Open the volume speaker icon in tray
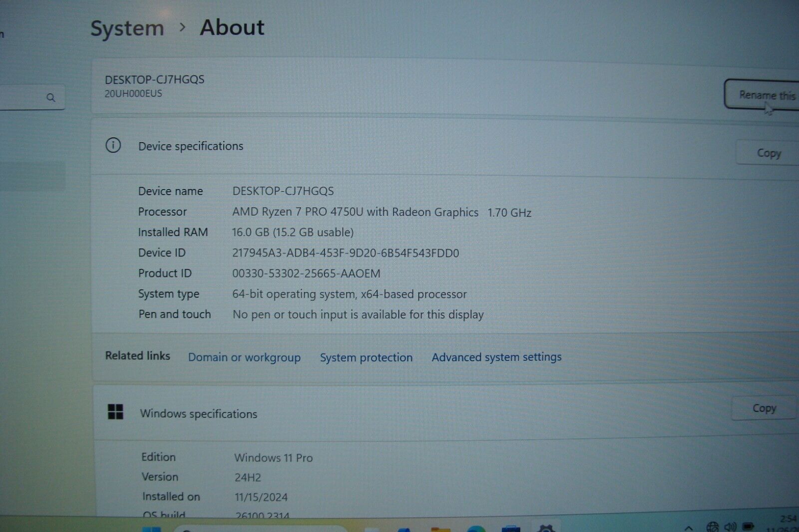This screenshot has height=532, width=799. click(x=731, y=527)
